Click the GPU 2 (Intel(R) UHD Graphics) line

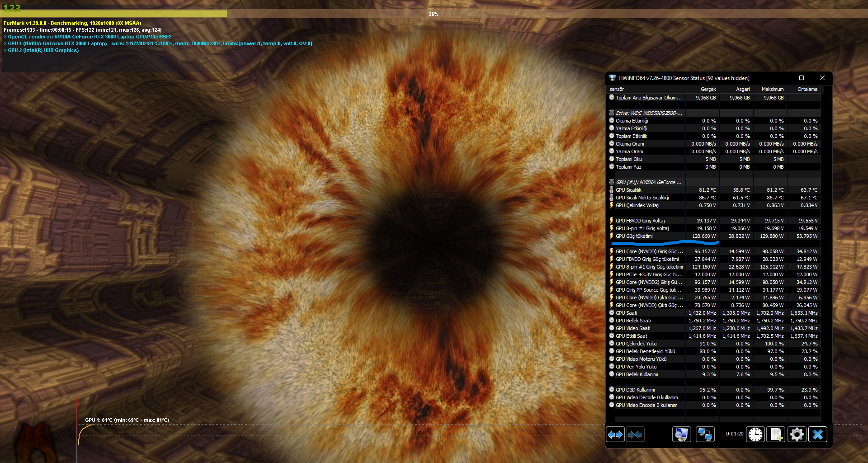pos(41,50)
